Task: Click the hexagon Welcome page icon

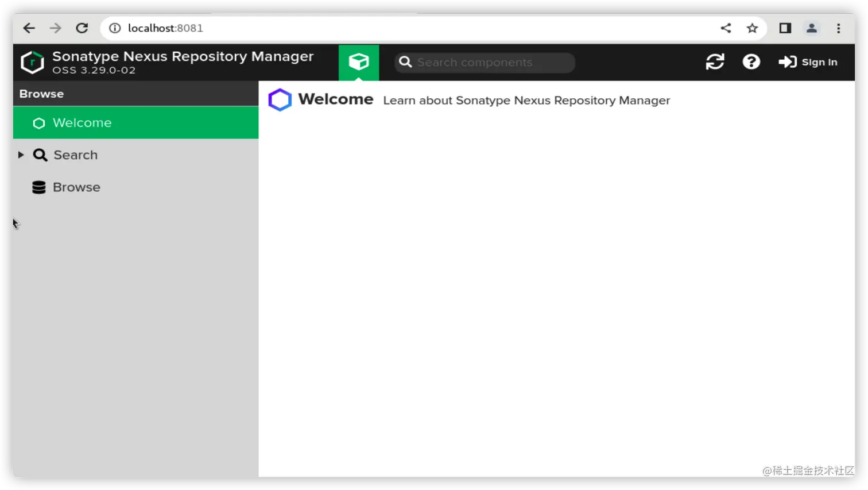Action: coord(280,100)
